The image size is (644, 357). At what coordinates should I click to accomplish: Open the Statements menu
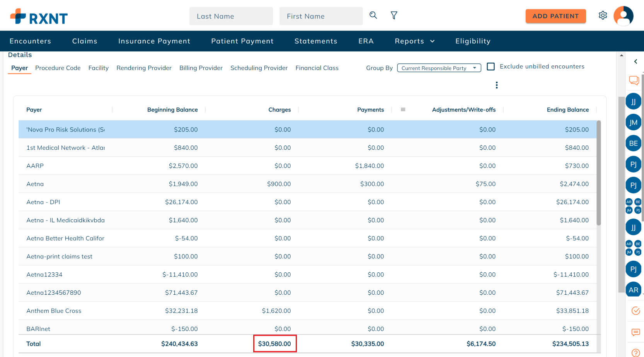tap(316, 41)
